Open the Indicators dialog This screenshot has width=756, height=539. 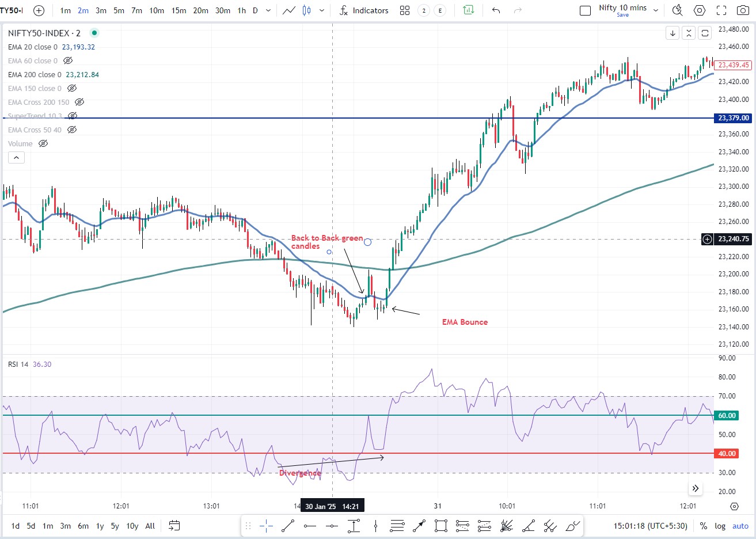[x=364, y=10]
